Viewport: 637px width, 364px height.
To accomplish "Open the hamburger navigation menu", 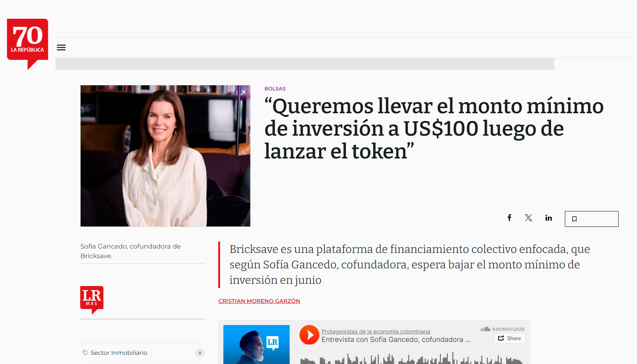I will pos(61,47).
